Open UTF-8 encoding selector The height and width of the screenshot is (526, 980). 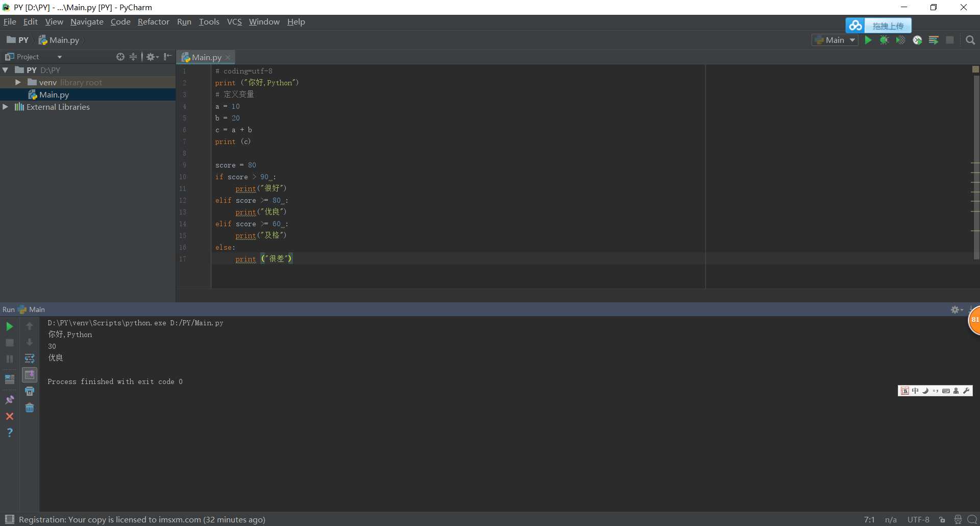tap(918, 520)
